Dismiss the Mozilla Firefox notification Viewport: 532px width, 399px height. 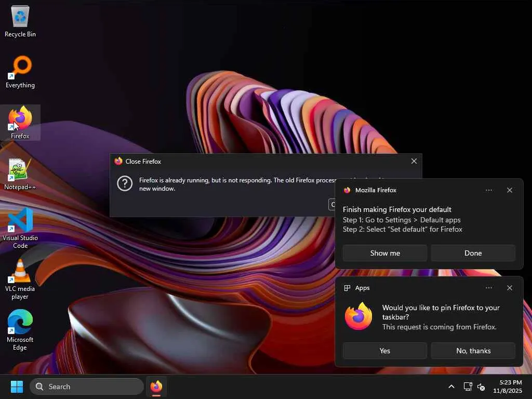509,190
